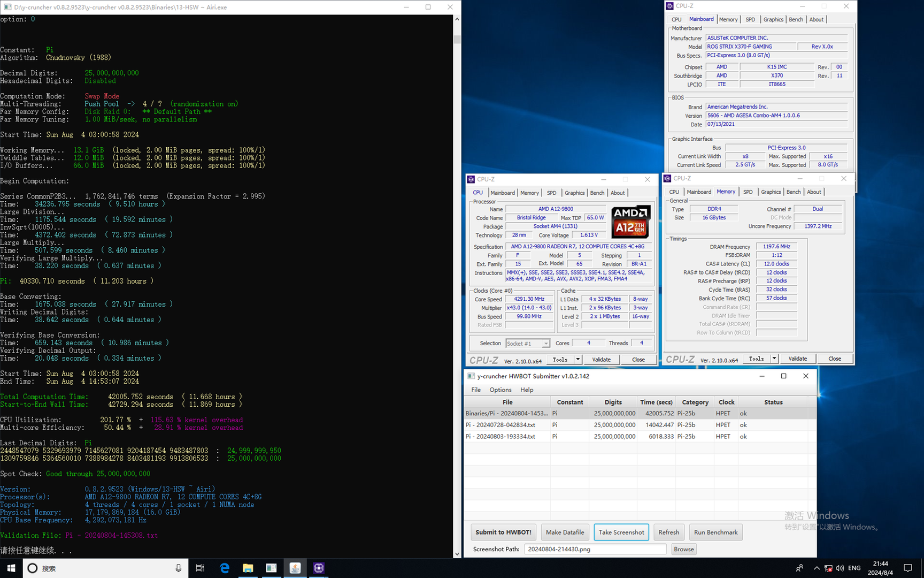Viewport: 924px width, 578px height.
Task: Open Graphics tab in CPU-Z Memory window
Action: (x=771, y=192)
